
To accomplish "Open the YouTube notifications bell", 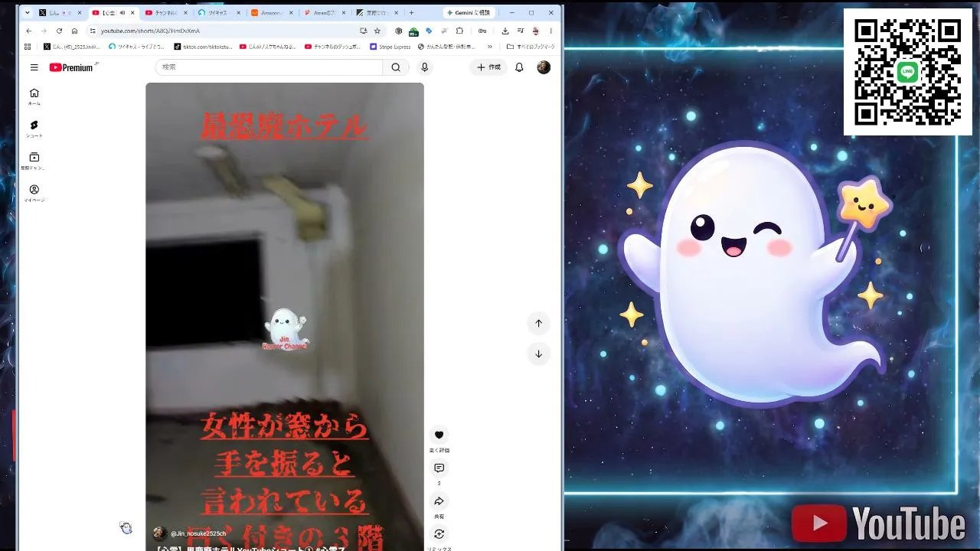I will (x=519, y=67).
